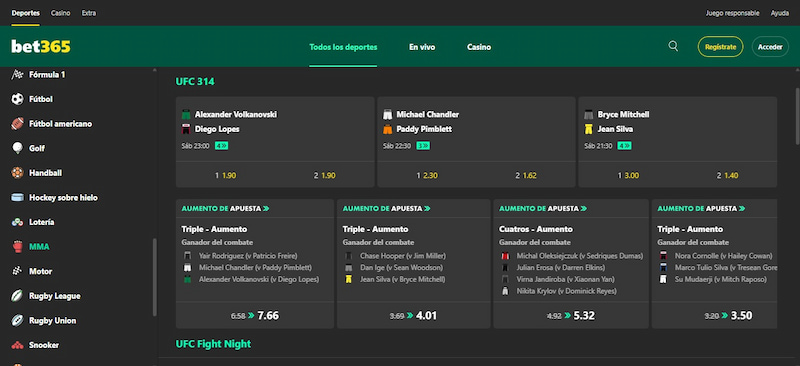Go to En vivo section
The width and height of the screenshot is (800, 366).
point(422,47)
